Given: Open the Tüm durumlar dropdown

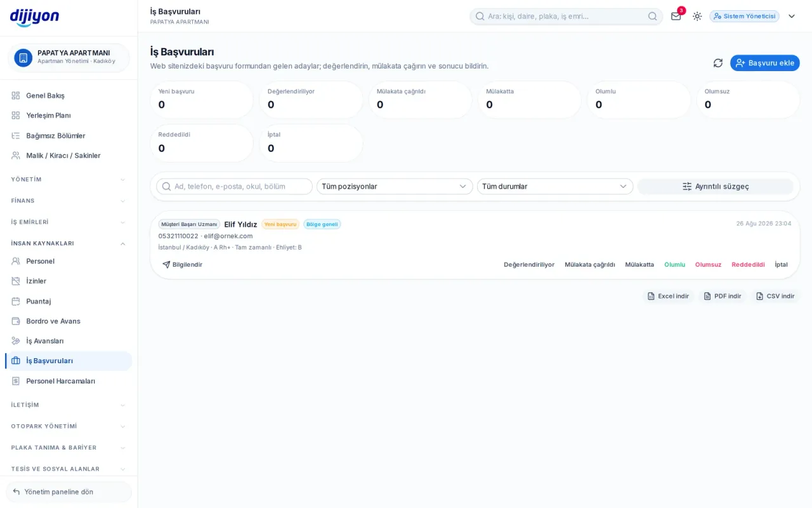Looking at the screenshot, I should coord(555,186).
